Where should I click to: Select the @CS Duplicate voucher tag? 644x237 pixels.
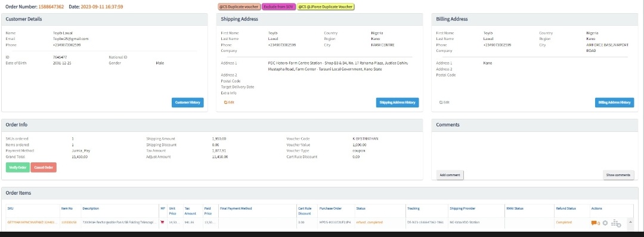239,7
